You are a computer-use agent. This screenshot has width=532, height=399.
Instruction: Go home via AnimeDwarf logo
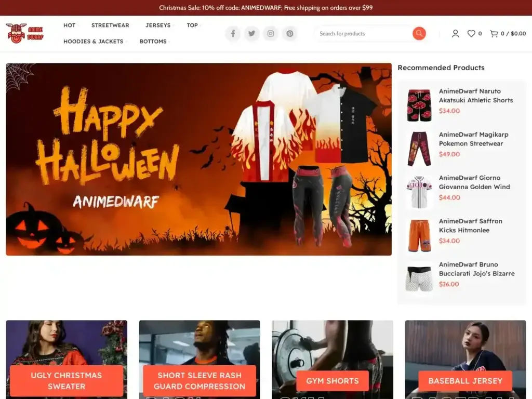pyautogui.click(x=24, y=33)
